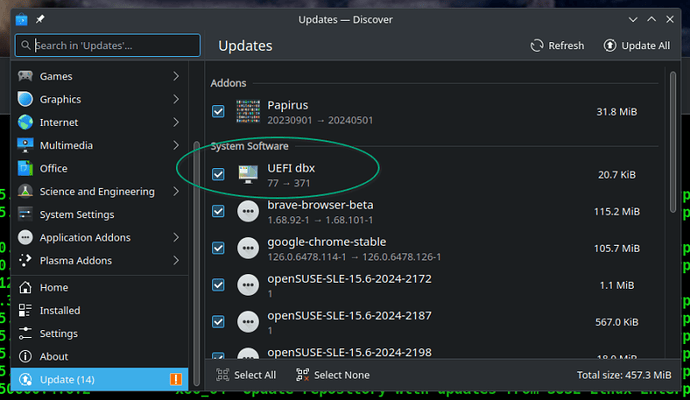Click the Graphics category icon
This screenshot has width=690, height=400.
[x=25, y=99]
